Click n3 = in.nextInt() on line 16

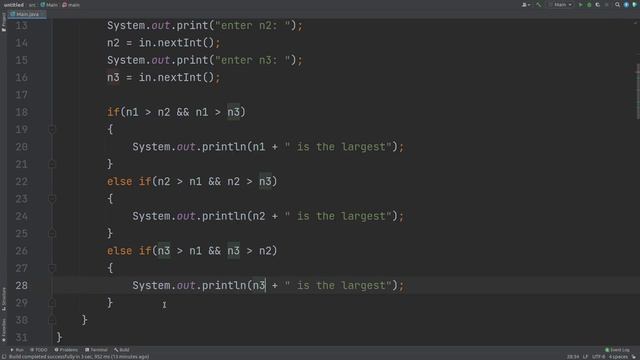point(164,78)
